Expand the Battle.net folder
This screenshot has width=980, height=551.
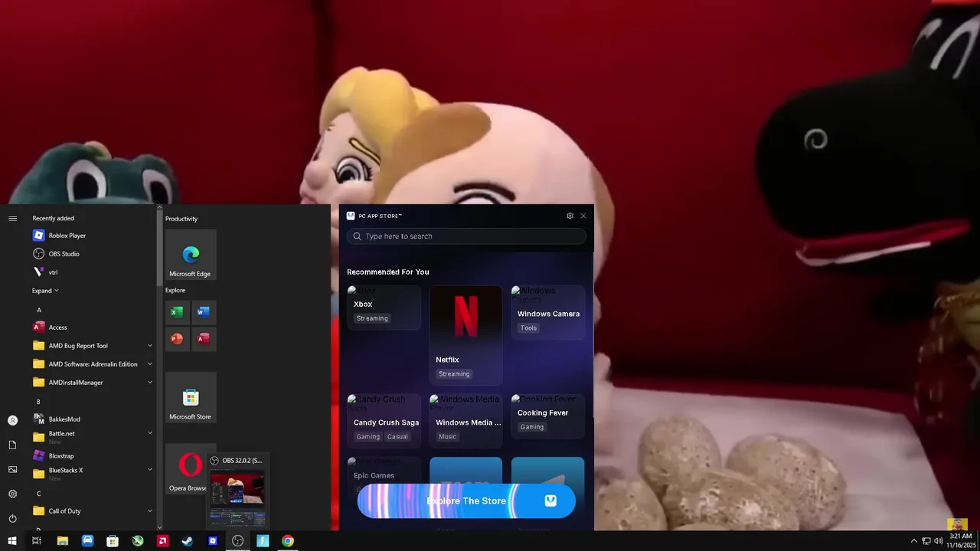point(150,433)
